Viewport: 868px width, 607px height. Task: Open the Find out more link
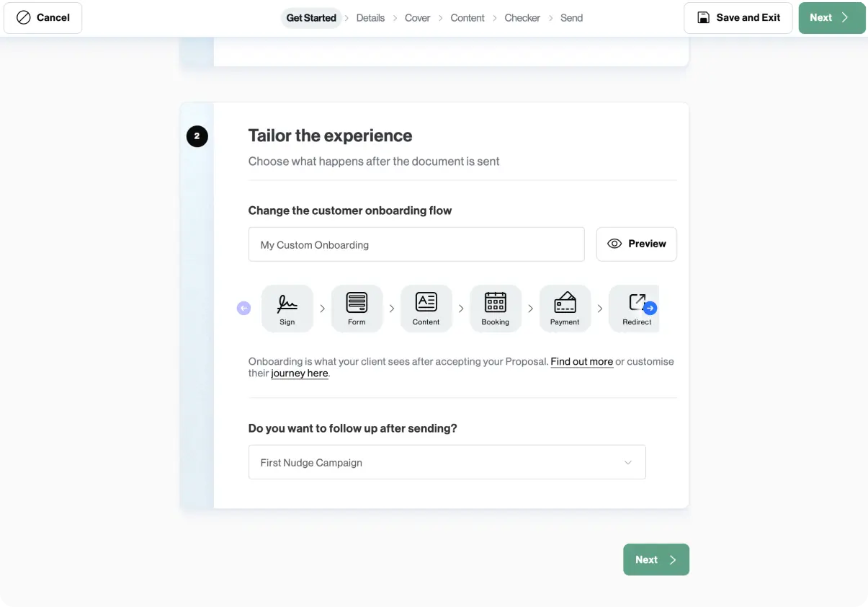coord(581,361)
